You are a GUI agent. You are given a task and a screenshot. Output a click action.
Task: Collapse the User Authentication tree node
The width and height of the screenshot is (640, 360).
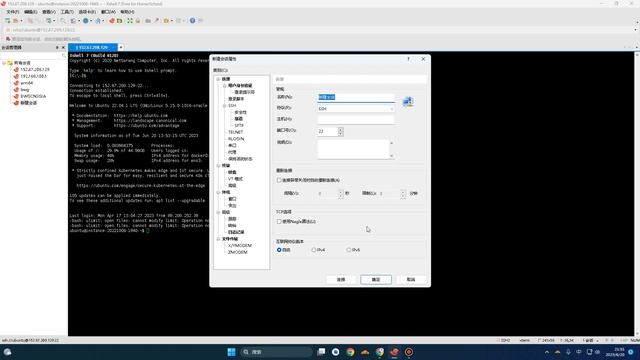(x=224, y=86)
